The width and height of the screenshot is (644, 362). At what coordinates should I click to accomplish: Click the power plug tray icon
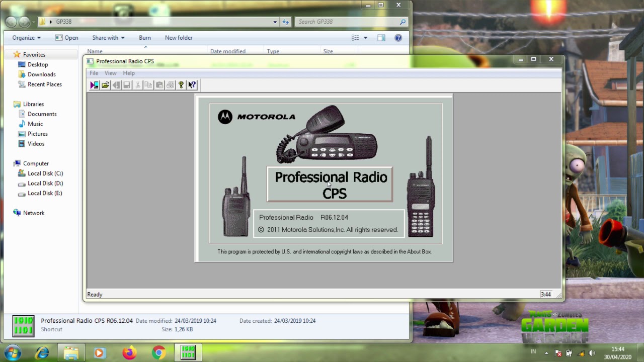[570, 353]
